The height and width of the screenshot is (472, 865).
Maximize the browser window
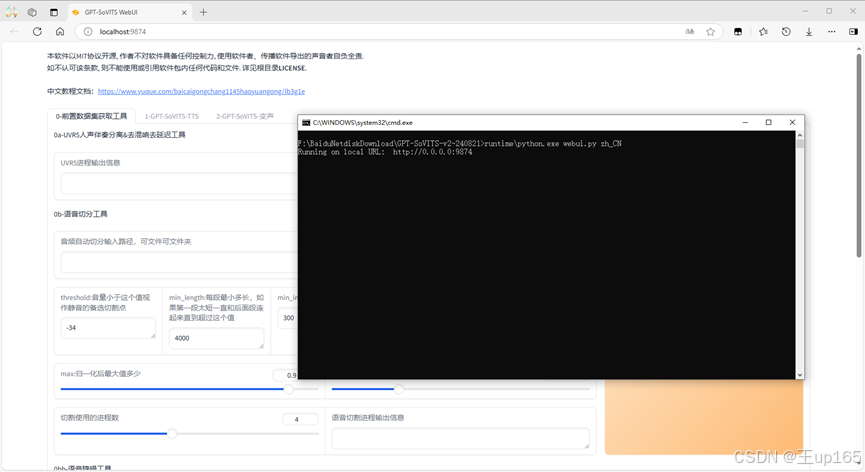tap(829, 11)
